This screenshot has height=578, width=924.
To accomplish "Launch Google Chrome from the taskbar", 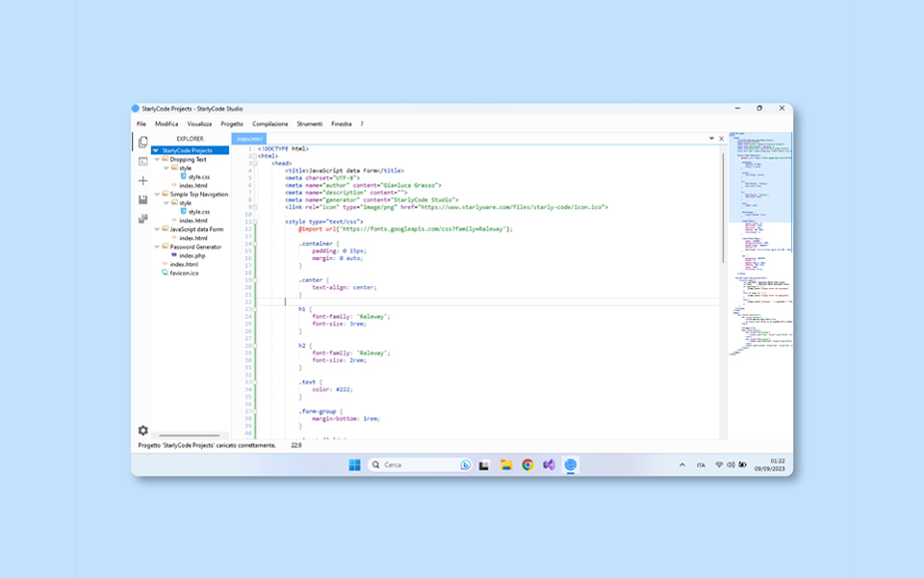I will pos(527,464).
